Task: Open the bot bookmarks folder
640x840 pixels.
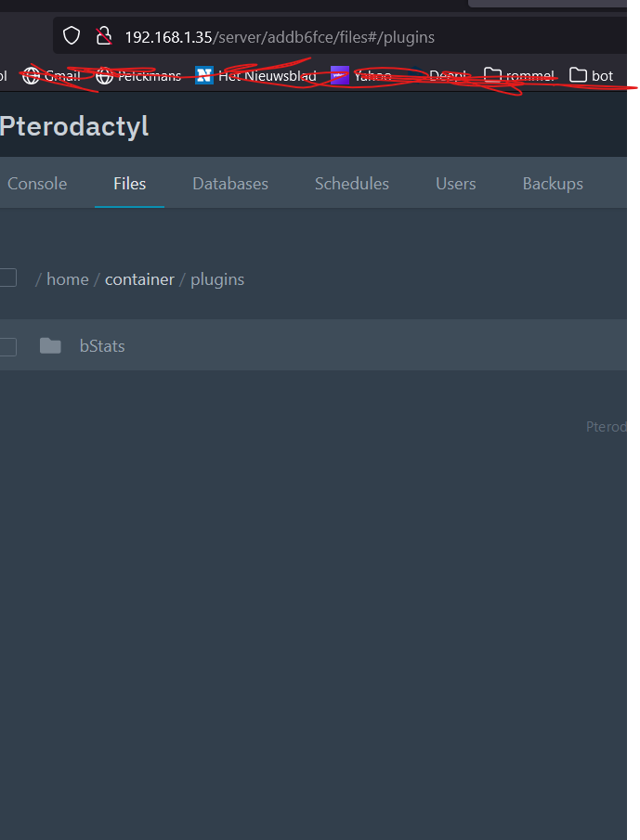Action: (590, 75)
